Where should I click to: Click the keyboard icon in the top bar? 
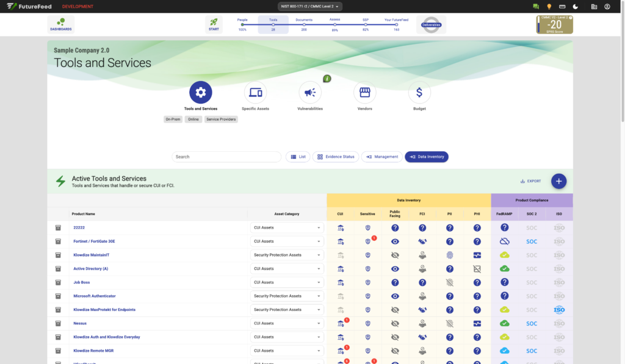coord(562,6)
